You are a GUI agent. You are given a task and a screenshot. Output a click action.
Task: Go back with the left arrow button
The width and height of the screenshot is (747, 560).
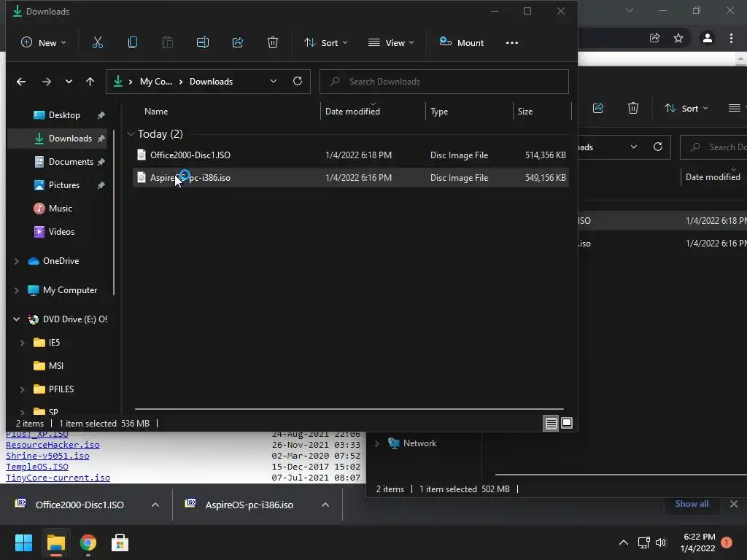pyautogui.click(x=21, y=82)
